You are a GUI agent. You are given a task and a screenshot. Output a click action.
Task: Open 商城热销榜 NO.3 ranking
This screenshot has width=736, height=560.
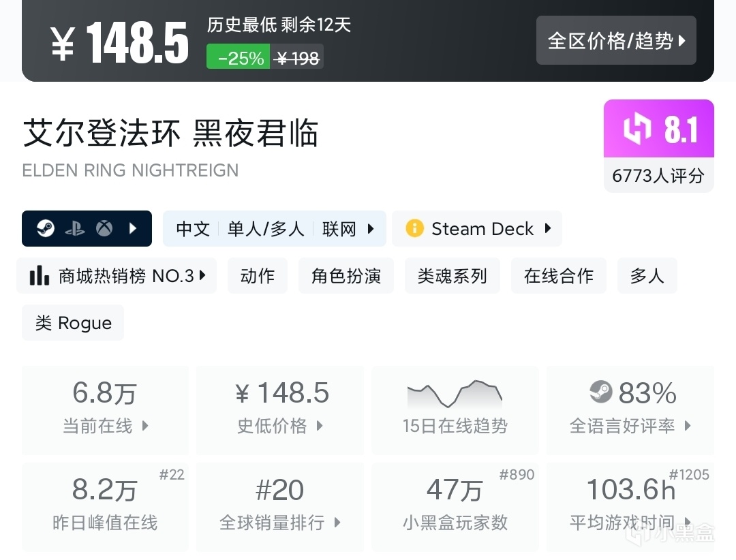point(117,275)
